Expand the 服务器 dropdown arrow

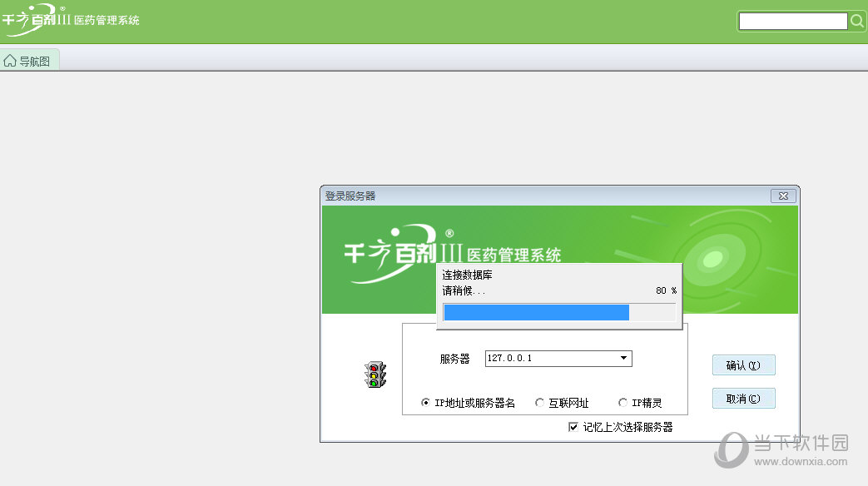[624, 358]
